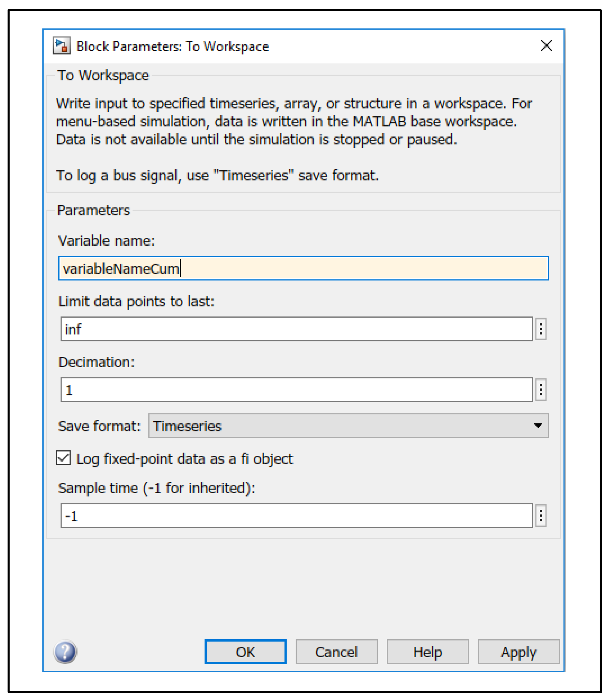Open the three-dot menu next to Decimation
613x700 pixels.
[540, 390]
